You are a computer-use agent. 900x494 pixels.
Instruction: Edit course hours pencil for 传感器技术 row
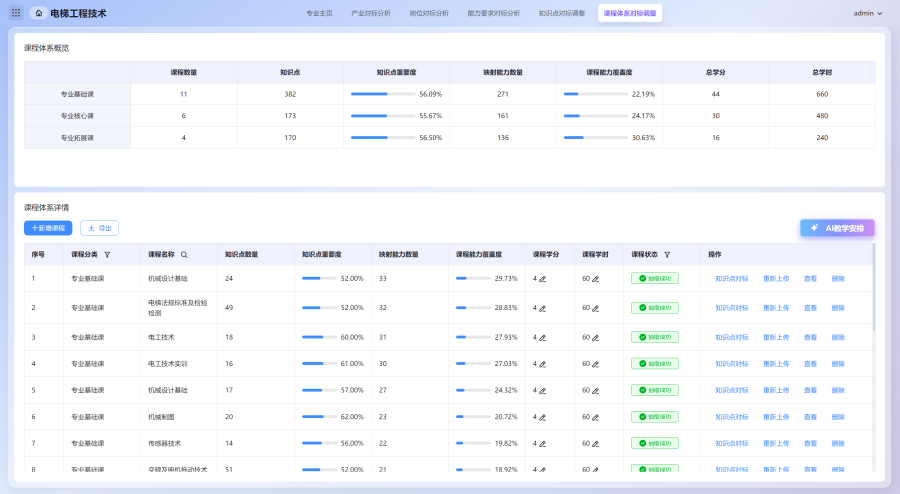[x=593, y=443]
